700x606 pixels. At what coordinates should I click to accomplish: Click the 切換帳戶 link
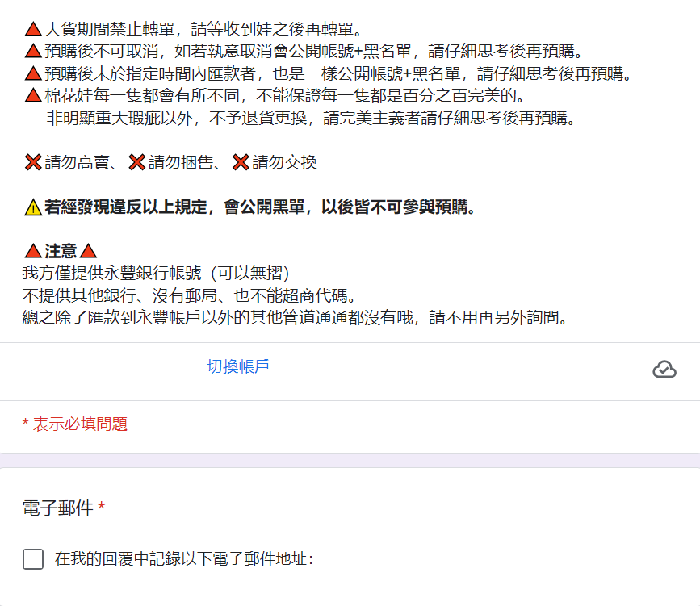click(x=238, y=366)
